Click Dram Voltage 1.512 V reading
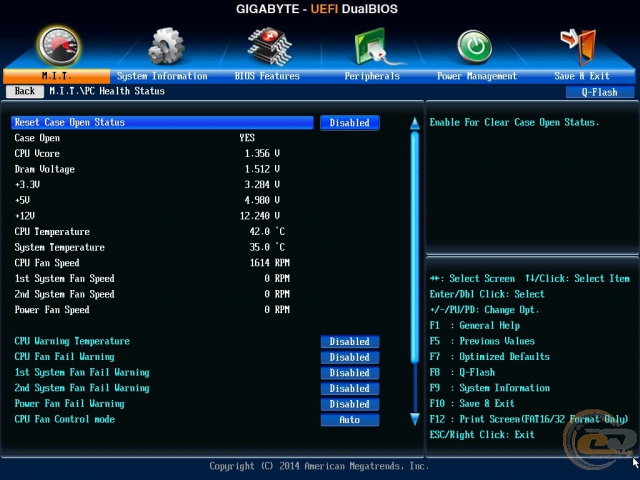The image size is (640, 480). (x=262, y=169)
